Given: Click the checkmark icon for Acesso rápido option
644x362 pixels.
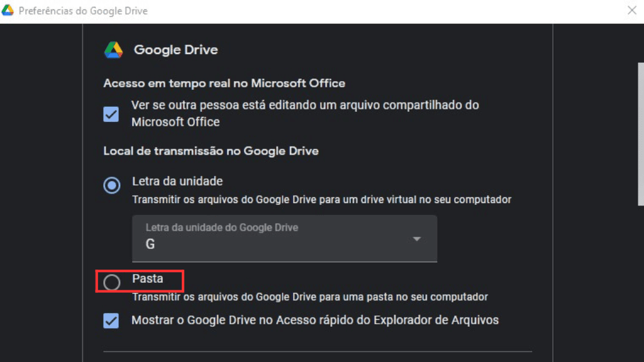Looking at the screenshot, I should pyautogui.click(x=111, y=320).
